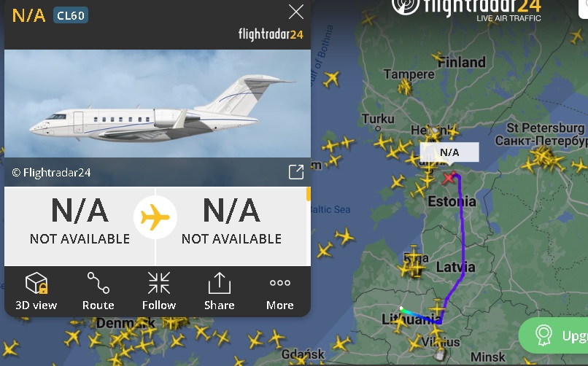The image size is (588, 366).
Task: Open aircraft photo in external view
Action: click(296, 172)
